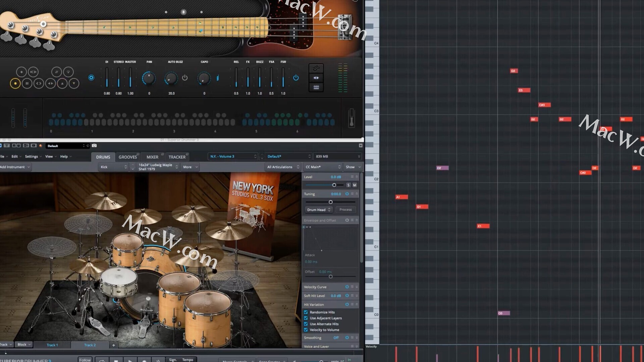Toggle the Smoothing power button
Screen dimensions: 644x362
(x=347, y=338)
